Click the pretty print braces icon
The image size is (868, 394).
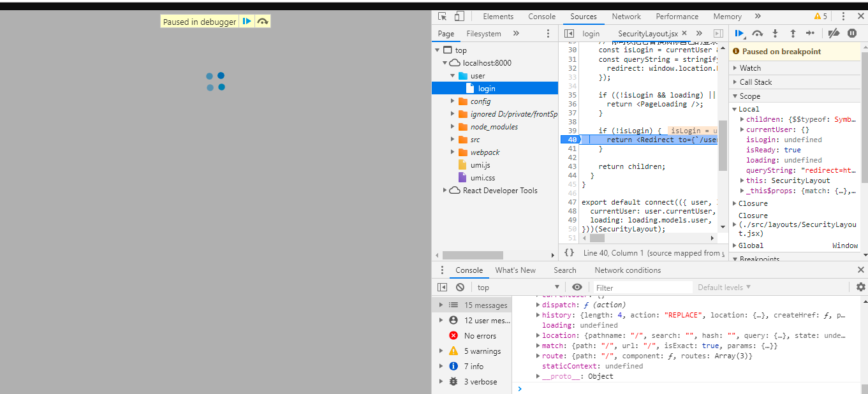click(x=569, y=253)
